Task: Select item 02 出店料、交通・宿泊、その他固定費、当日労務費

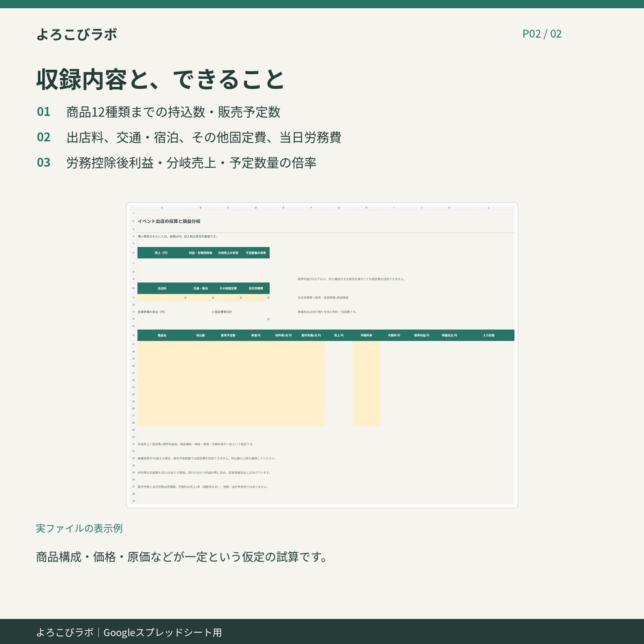Action: tap(189, 137)
